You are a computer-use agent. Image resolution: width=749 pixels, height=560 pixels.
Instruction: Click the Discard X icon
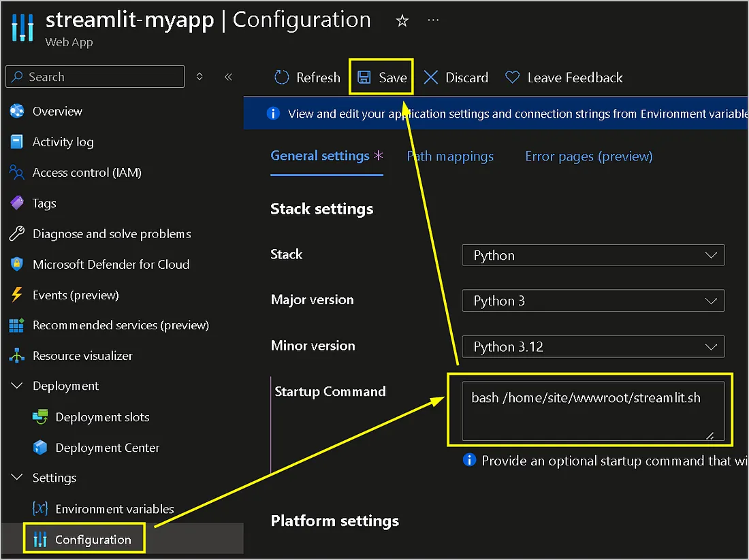pos(430,78)
